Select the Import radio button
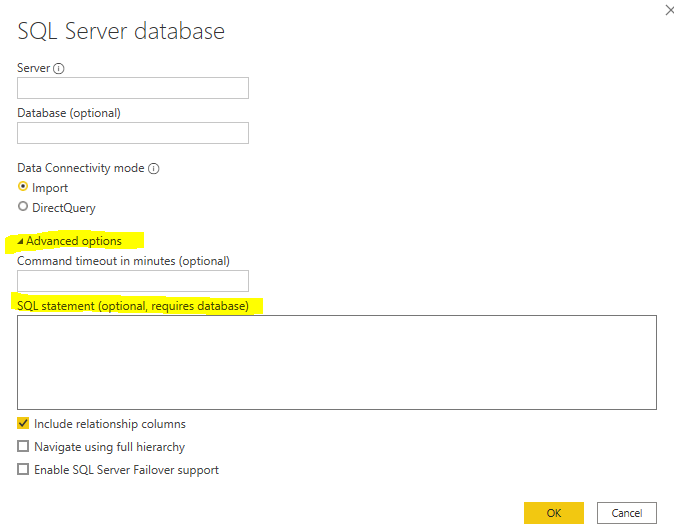The image size is (674, 528). (23, 187)
